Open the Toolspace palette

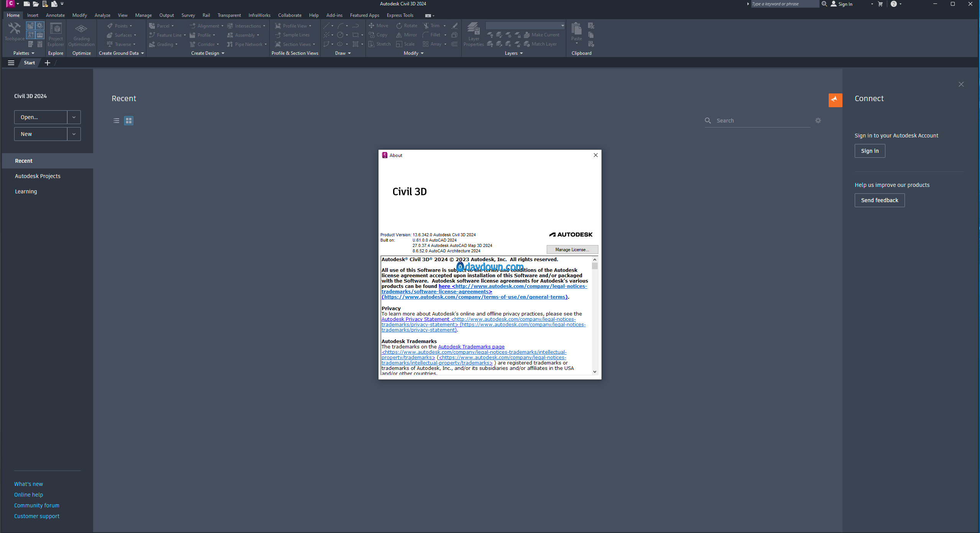15,31
